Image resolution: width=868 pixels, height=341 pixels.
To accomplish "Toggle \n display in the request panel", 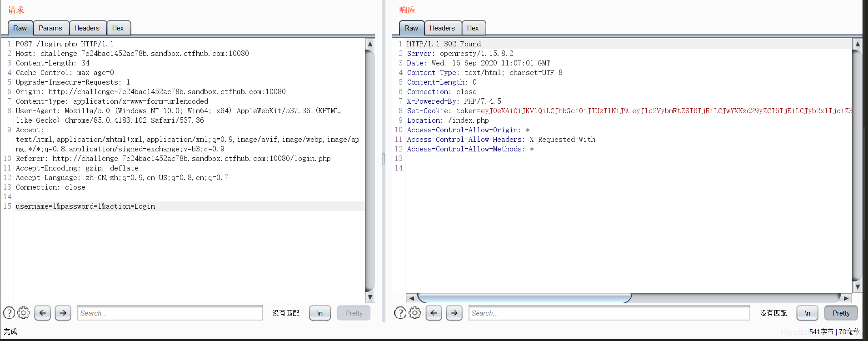I will point(320,313).
